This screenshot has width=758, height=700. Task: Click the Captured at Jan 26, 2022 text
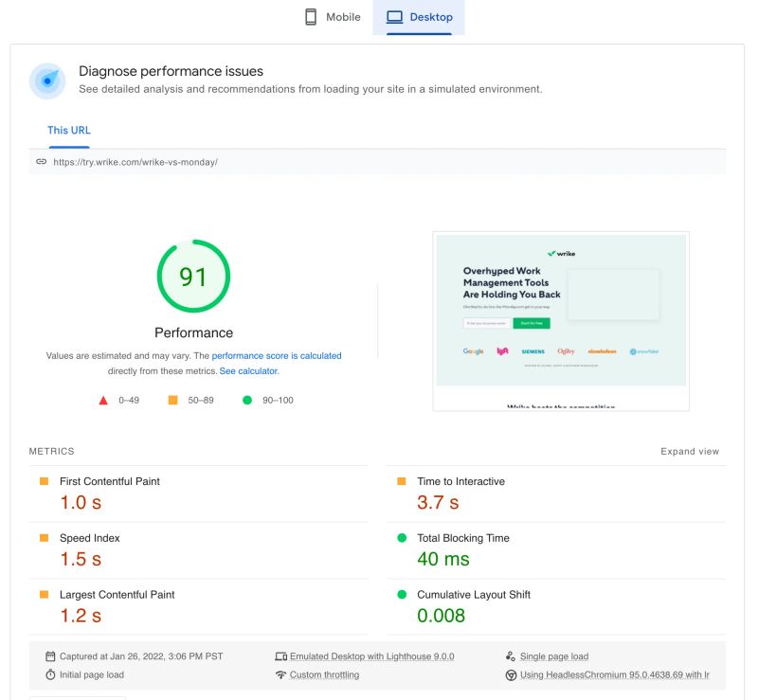click(x=141, y=656)
